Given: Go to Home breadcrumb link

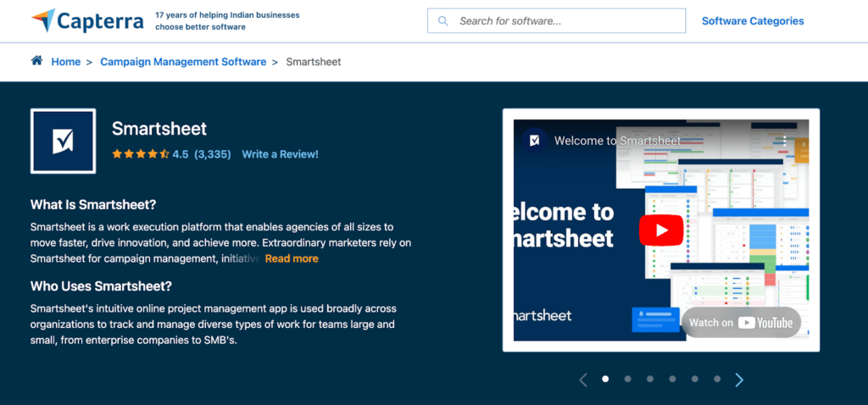Looking at the screenshot, I should coord(66,62).
